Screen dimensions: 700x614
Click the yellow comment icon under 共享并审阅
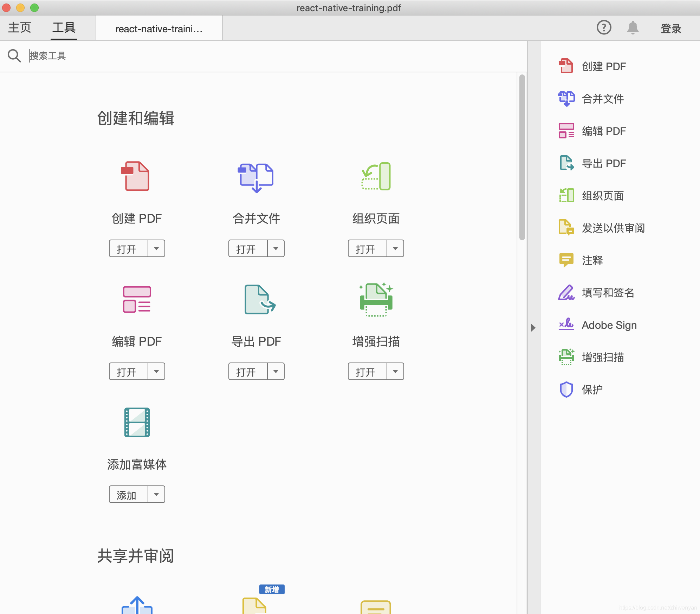point(376,607)
